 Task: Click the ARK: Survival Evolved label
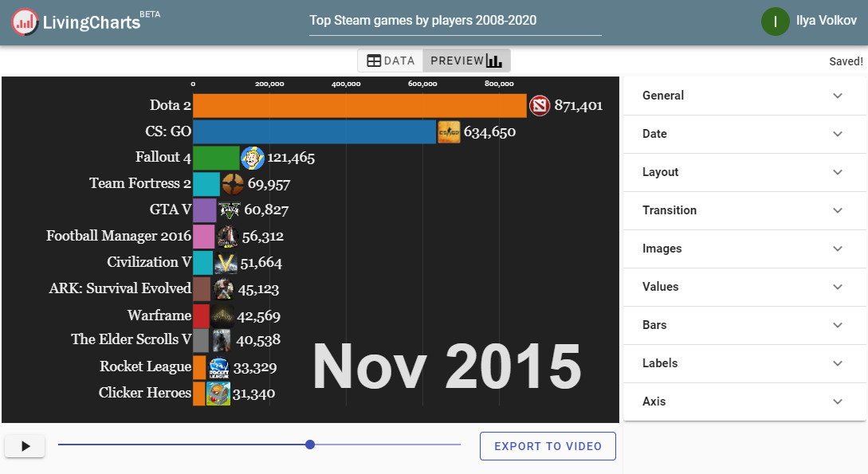120,288
